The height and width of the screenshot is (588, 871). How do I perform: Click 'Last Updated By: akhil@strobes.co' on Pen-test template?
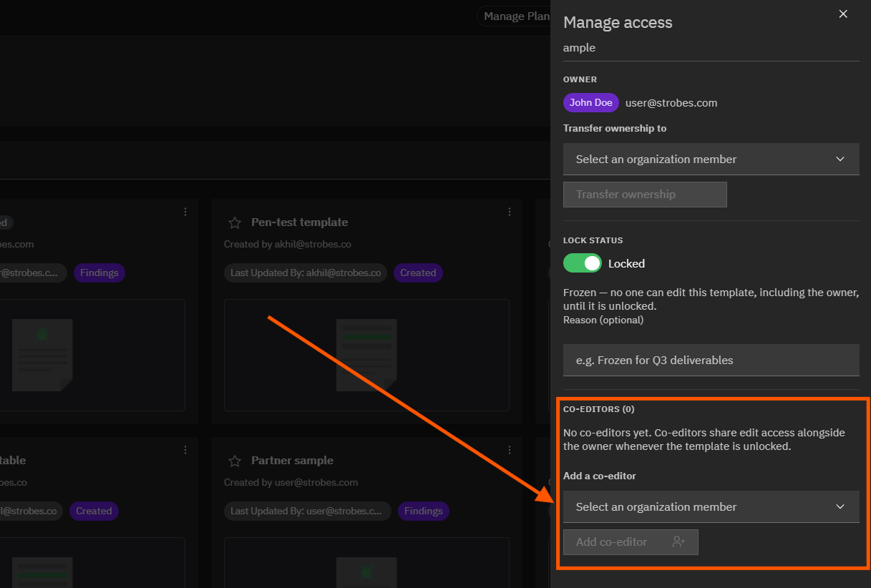[306, 273]
